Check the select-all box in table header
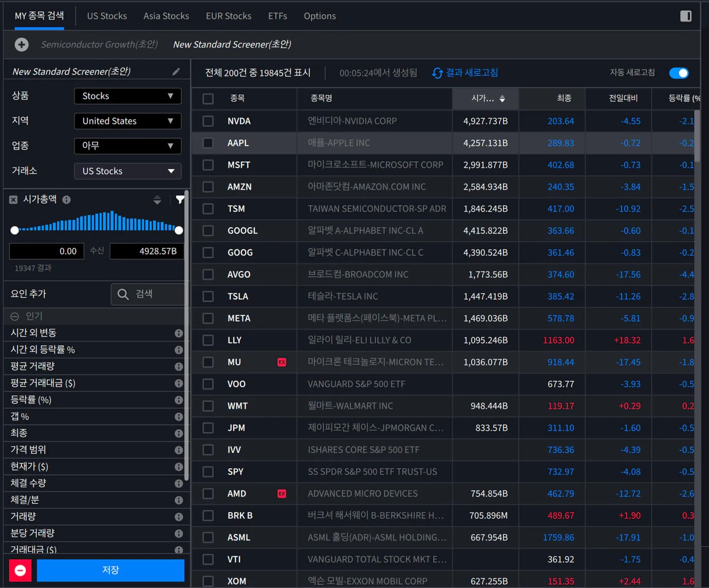Viewport: 709px width, 588px height. (x=208, y=99)
